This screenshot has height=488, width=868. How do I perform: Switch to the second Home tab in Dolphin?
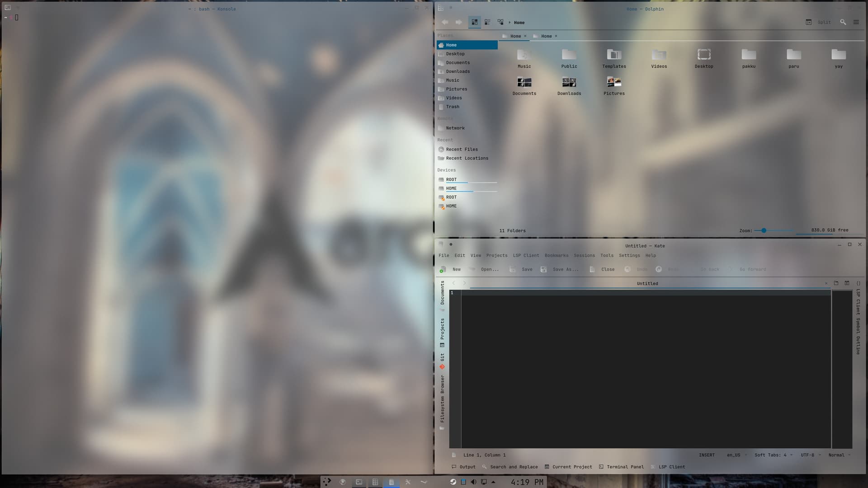(x=546, y=36)
